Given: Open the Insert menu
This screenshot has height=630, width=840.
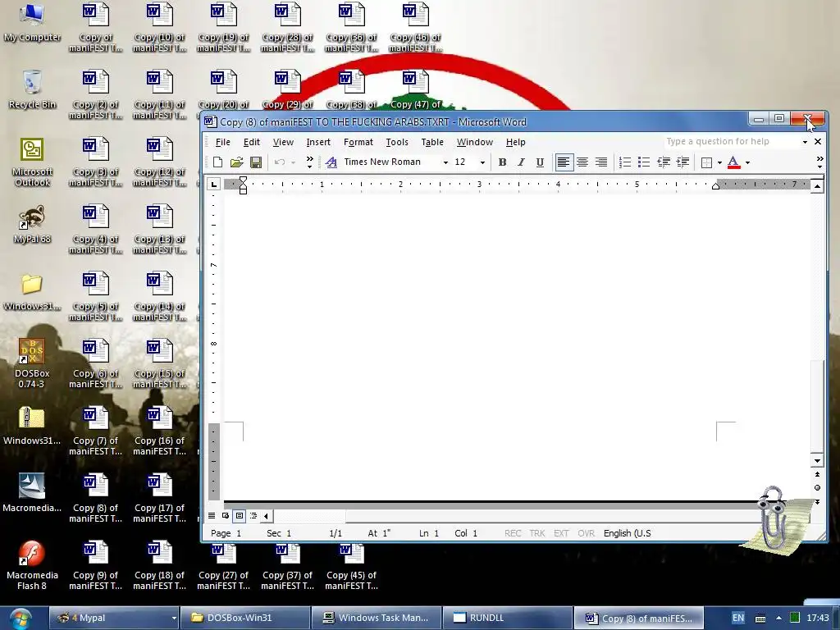Looking at the screenshot, I should point(318,142).
